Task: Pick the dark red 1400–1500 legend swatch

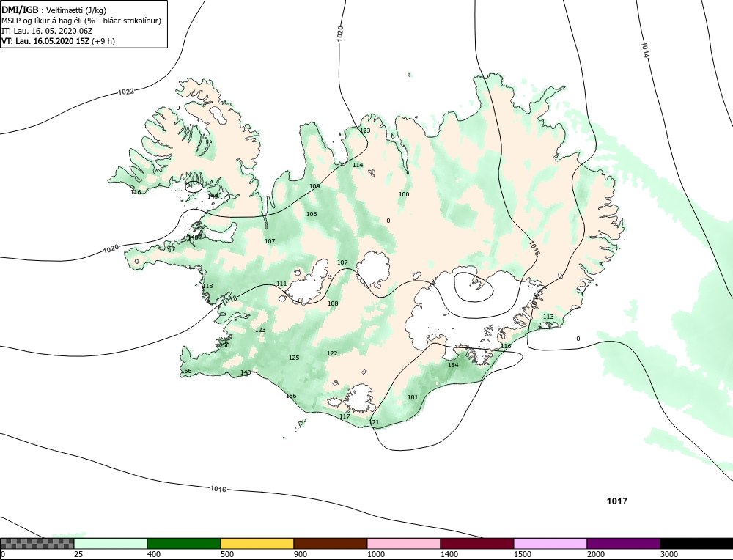Action: (x=477, y=543)
